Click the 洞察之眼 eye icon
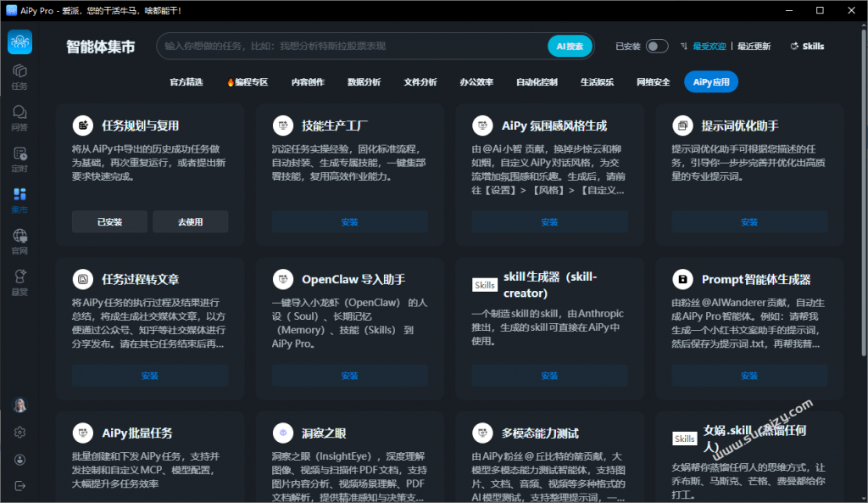This screenshot has width=868, height=503. click(x=283, y=433)
